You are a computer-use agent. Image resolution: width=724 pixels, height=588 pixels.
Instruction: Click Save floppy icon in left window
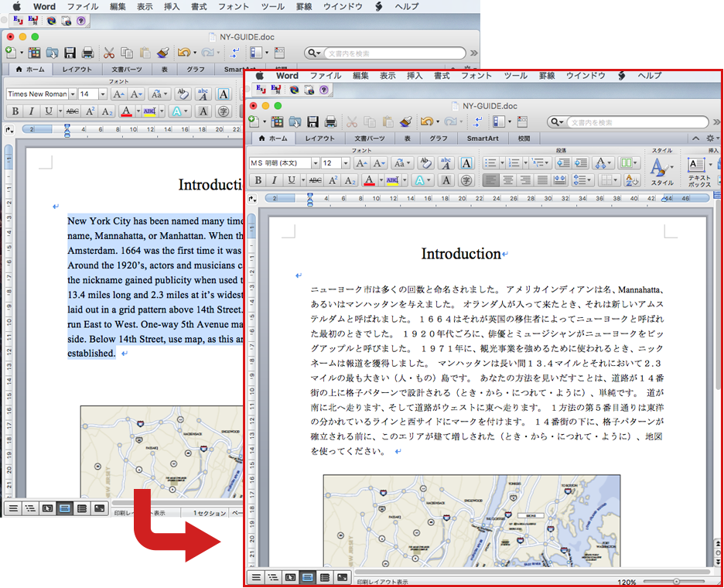click(70, 53)
